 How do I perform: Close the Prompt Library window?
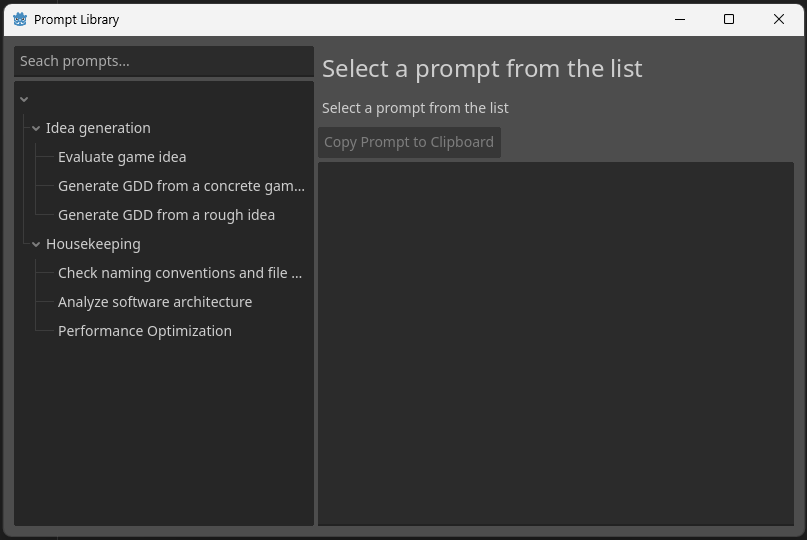[x=779, y=20]
